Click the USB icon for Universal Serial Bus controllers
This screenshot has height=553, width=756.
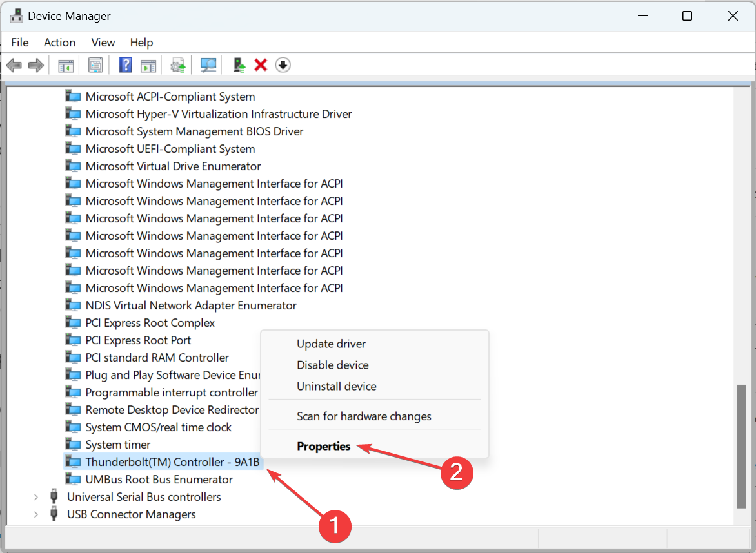(54, 496)
